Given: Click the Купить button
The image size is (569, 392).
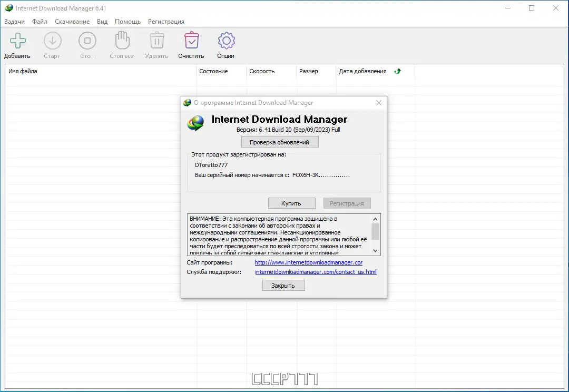Looking at the screenshot, I should point(291,203).
